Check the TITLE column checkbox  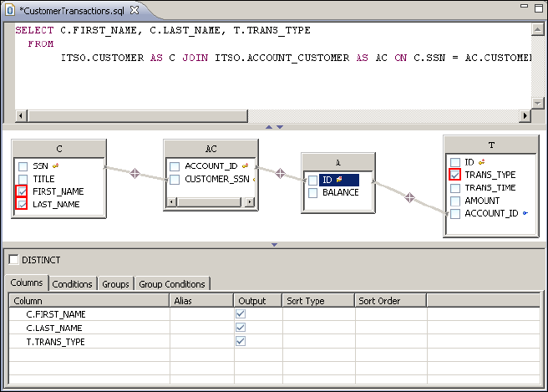(23, 180)
